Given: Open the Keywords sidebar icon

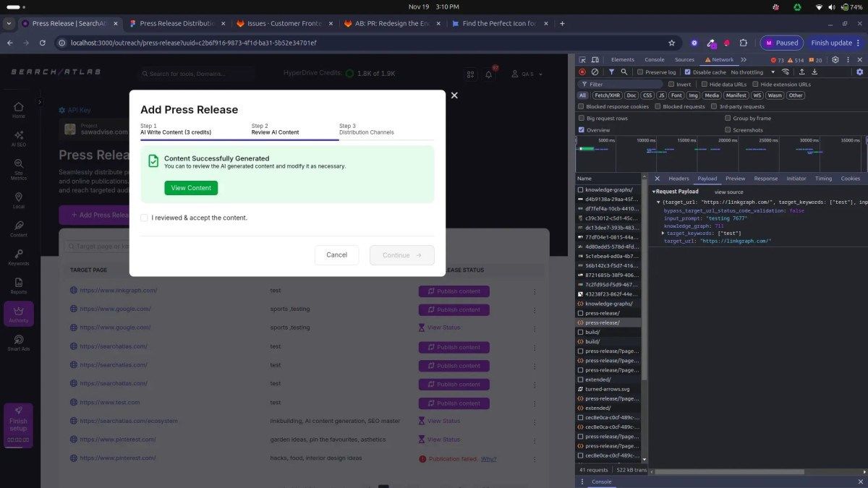Looking at the screenshot, I should point(19,257).
